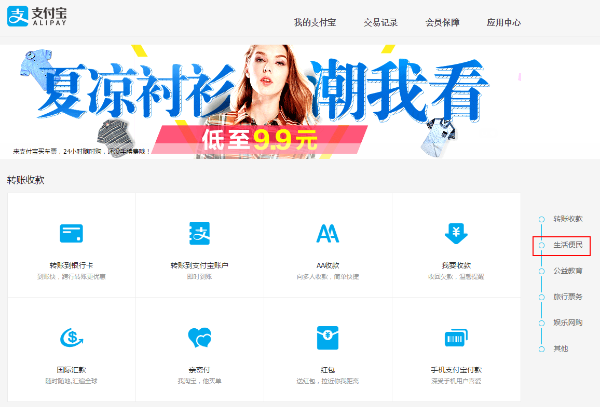
Task: Open the 国际汇款 dollar remittance icon
Action: click(71, 336)
